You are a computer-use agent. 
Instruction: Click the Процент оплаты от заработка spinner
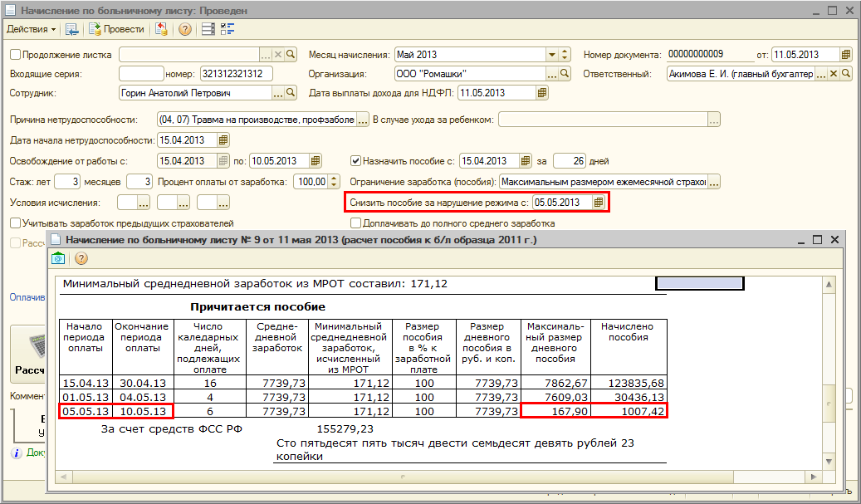click(x=334, y=182)
